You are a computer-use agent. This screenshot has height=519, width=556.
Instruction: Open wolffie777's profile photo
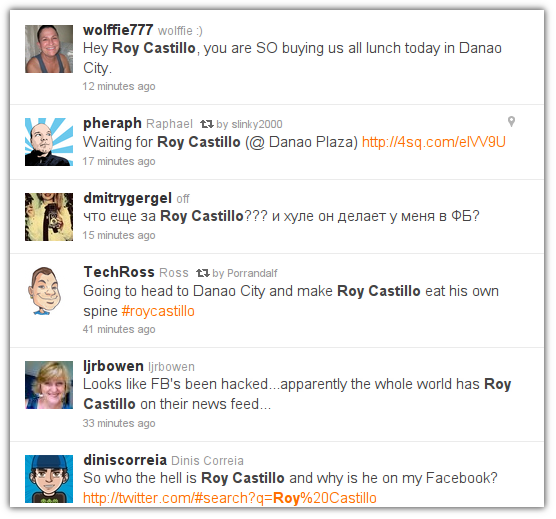pyautogui.click(x=49, y=49)
